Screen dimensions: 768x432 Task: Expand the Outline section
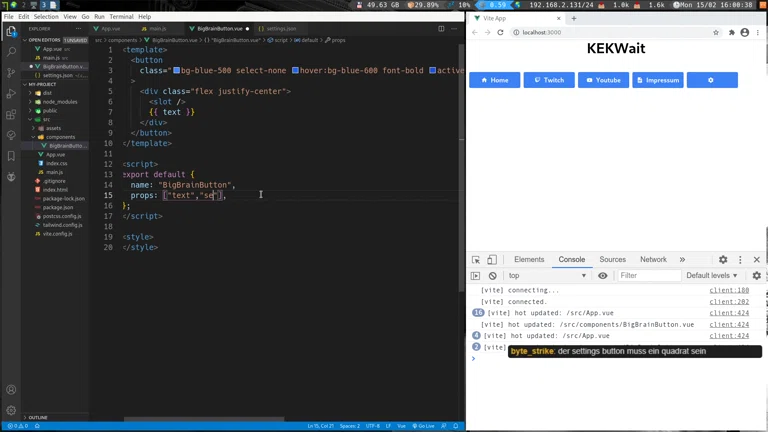pyautogui.click(x=38, y=418)
